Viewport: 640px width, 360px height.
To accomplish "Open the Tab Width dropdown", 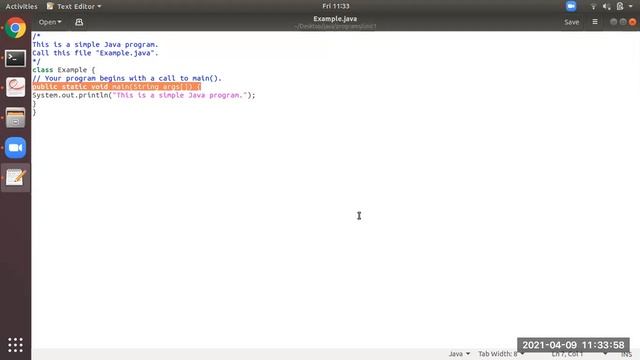I will point(500,354).
